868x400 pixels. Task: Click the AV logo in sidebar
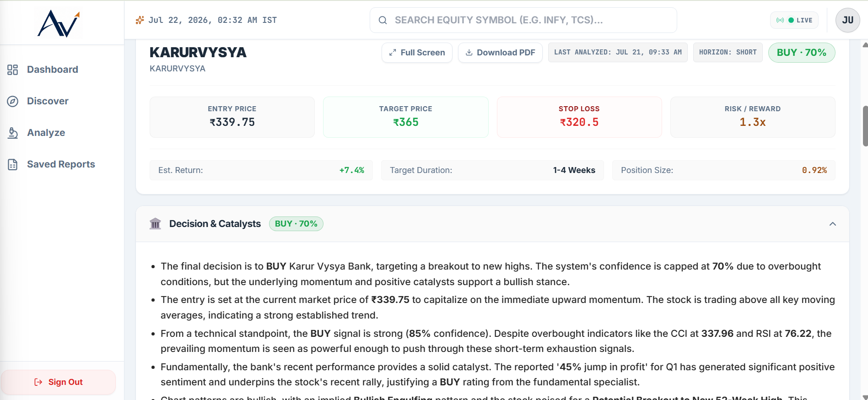(59, 23)
